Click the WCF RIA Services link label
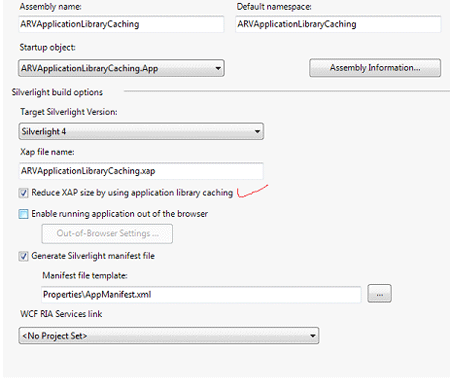Screen dimensions: 450x390 click(61, 314)
